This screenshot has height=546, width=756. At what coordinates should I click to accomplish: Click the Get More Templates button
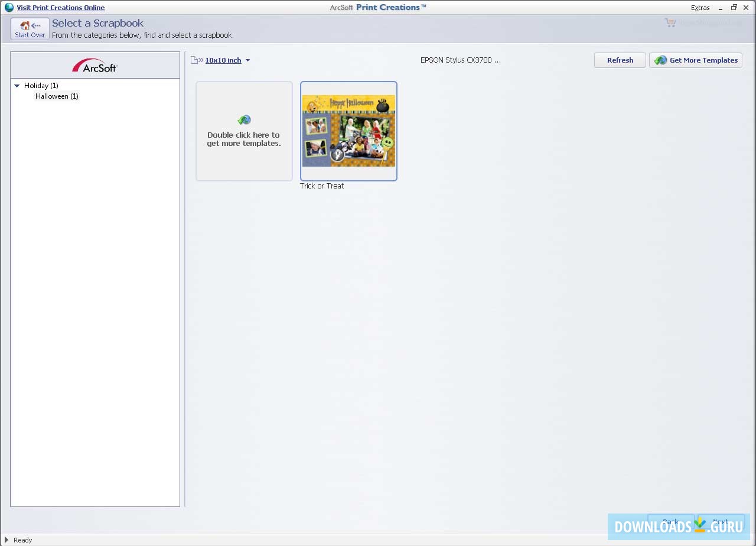click(x=696, y=60)
